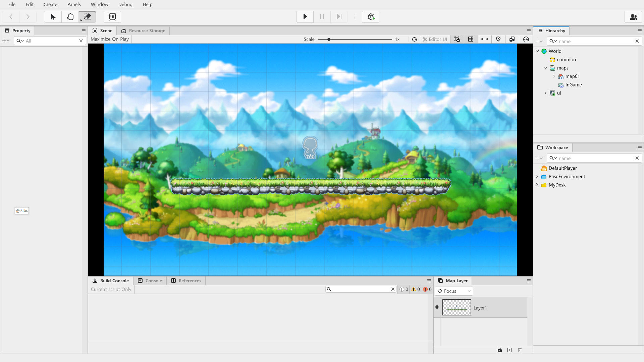The height and width of the screenshot is (362, 644).
Task: Expand the ui node in Hierarchy
Action: click(546, 93)
